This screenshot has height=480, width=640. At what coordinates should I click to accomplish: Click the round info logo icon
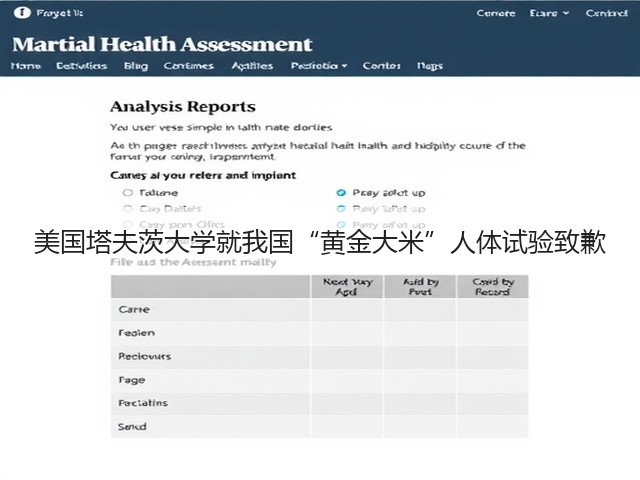22,13
